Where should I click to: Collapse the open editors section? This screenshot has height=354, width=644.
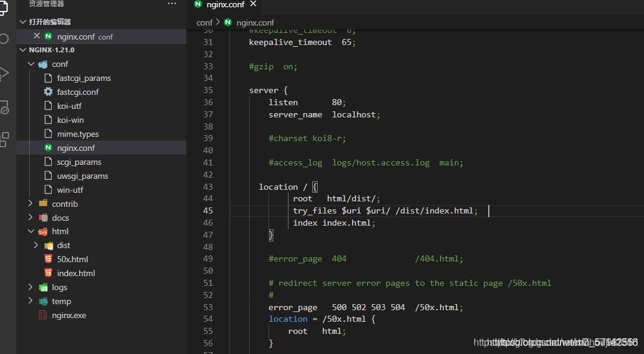pyautogui.click(x=23, y=22)
